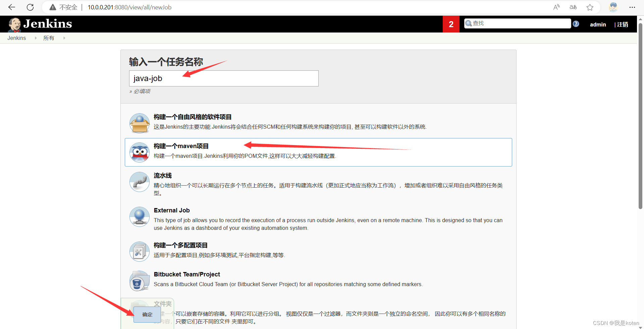Choose 构建一个自由风格的软件项目 option
Screen dimensions: 644x329
point(193,117)
